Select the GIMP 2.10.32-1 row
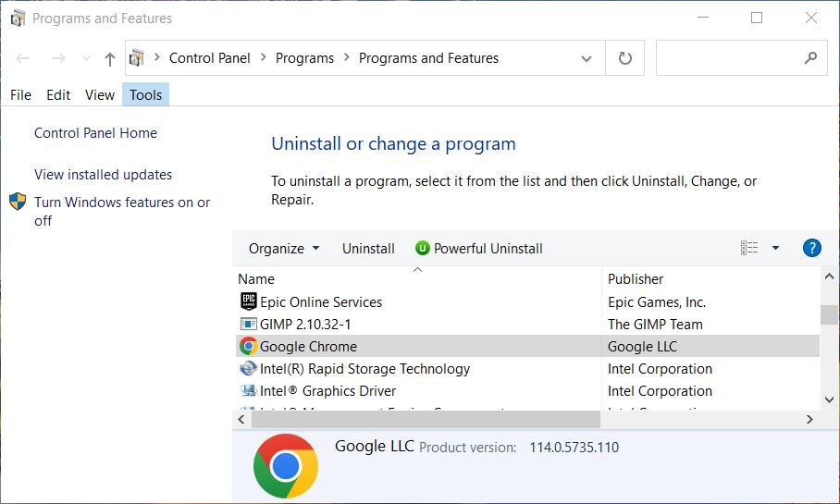 (x=527, y=324)
